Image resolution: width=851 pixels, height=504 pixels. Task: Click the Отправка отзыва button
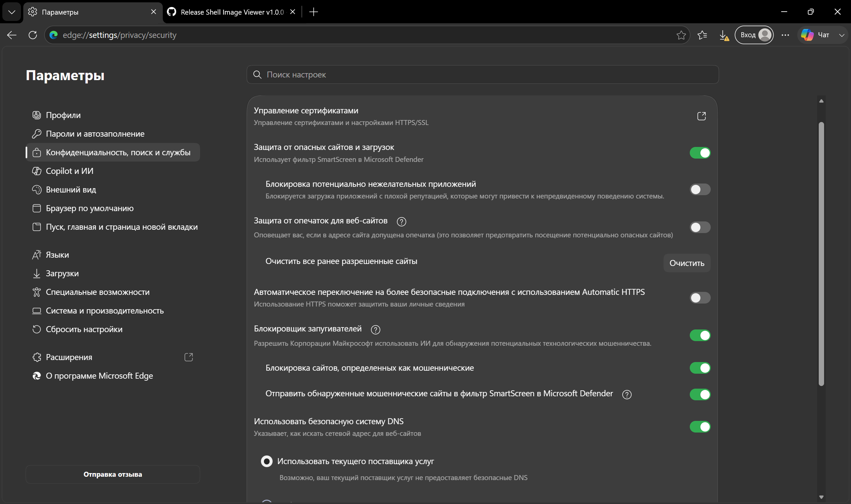pos(113,474)
